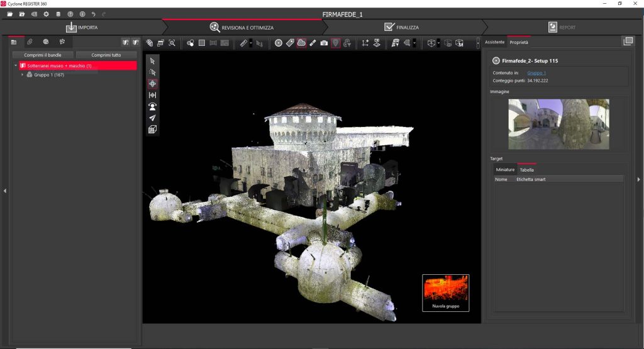Expand the Gruppo 1 (167) tree node
The image size is (644, 349).
(23, 75)
